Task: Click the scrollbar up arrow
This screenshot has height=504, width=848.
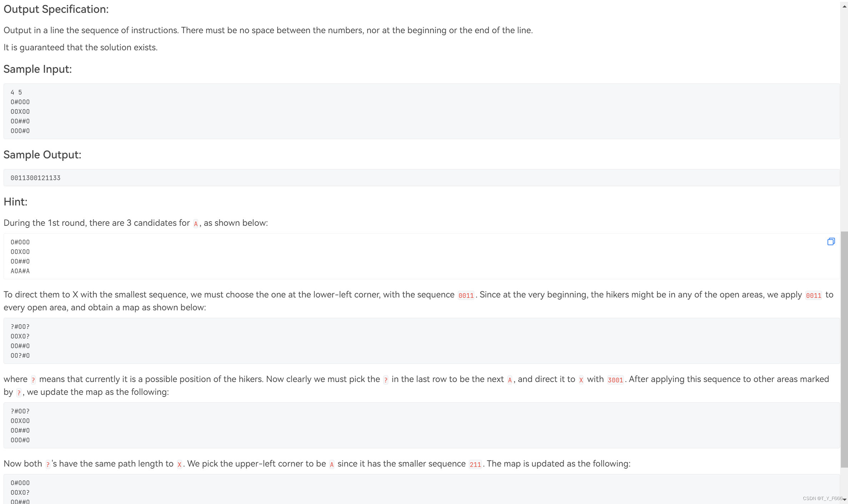Action: [x=844, y=6]
